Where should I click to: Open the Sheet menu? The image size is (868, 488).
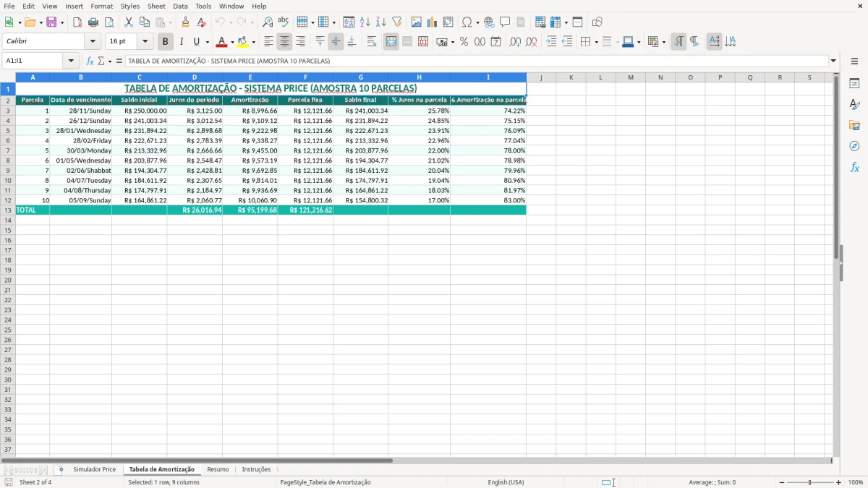[156, 6]
